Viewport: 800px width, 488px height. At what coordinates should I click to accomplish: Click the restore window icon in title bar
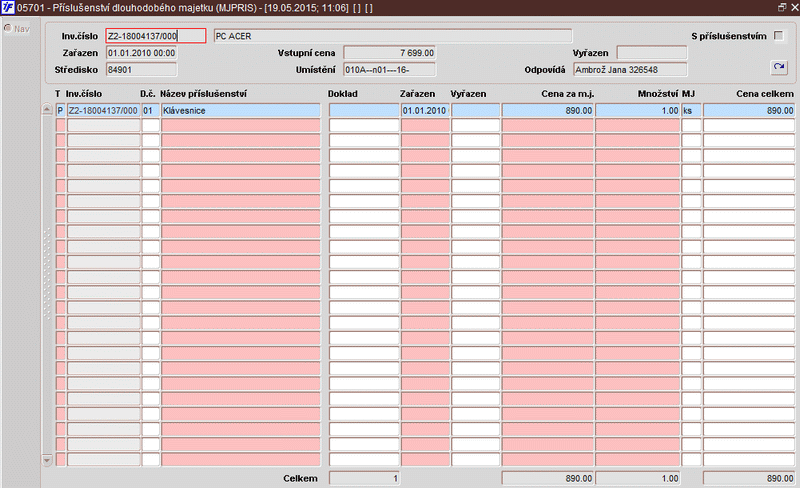pos(782,7)
